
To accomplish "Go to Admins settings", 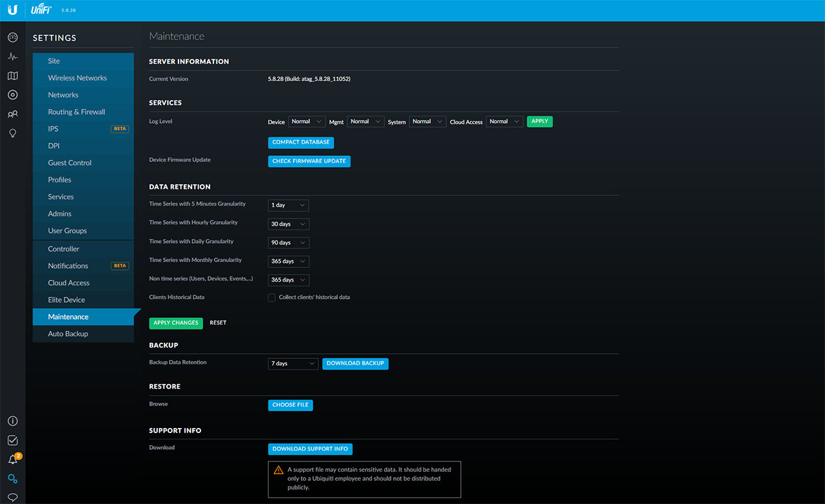I will (x=83, y=214).
